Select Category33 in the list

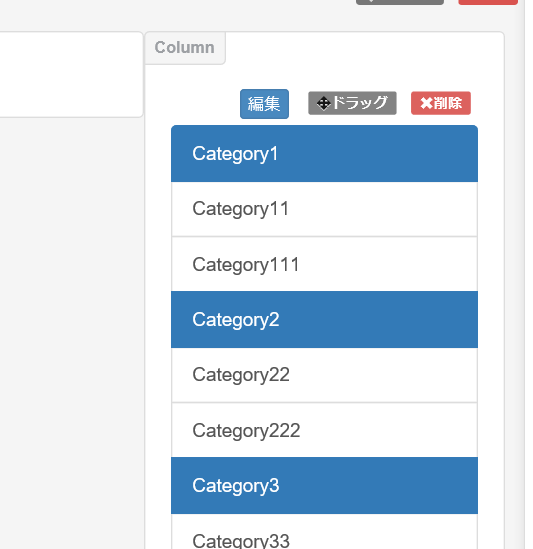click(x=324, y=531)
